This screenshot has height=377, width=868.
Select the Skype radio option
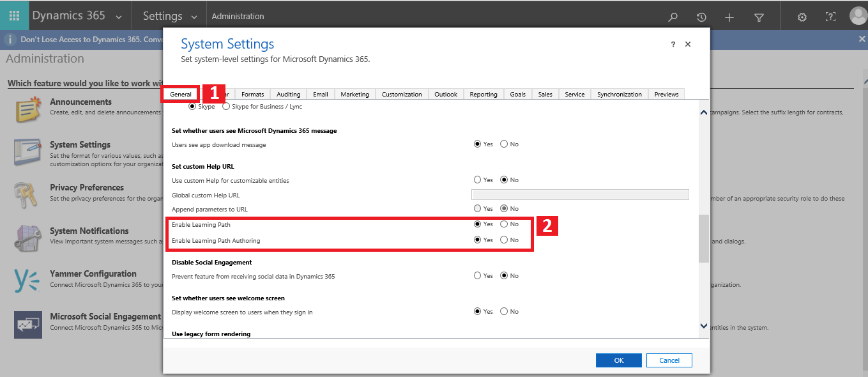[192, 106]
